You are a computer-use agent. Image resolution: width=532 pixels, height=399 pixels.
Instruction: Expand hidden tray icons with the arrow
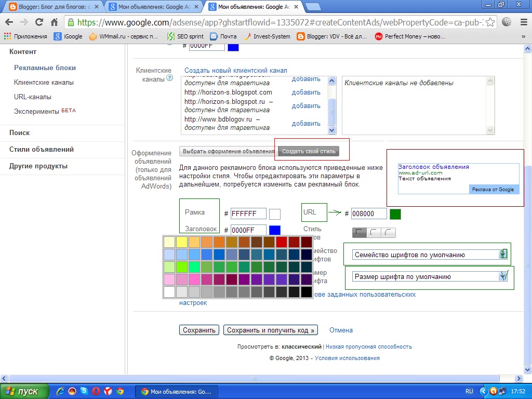coord(483,391)
